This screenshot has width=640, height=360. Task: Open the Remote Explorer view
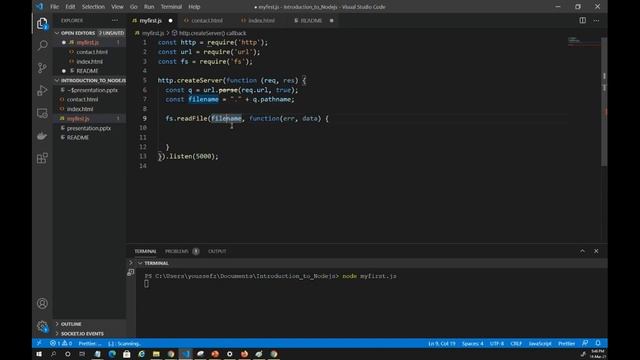pos(42,113)
